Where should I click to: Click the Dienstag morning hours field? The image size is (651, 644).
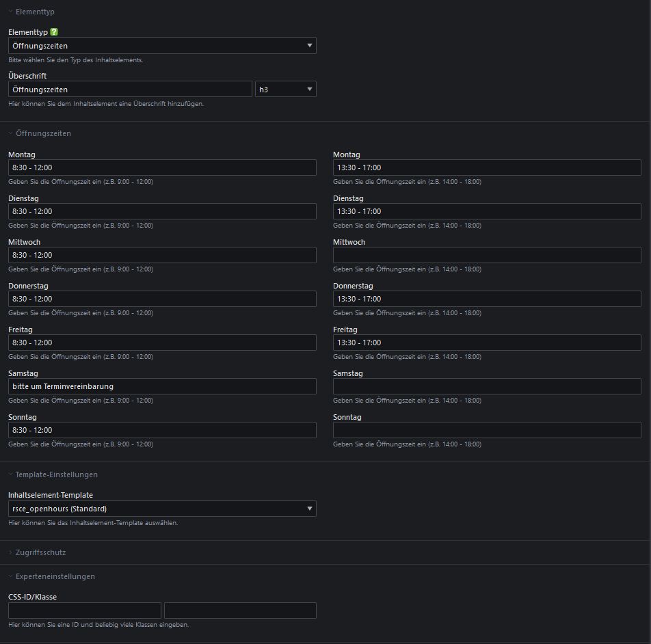[162, 211]
